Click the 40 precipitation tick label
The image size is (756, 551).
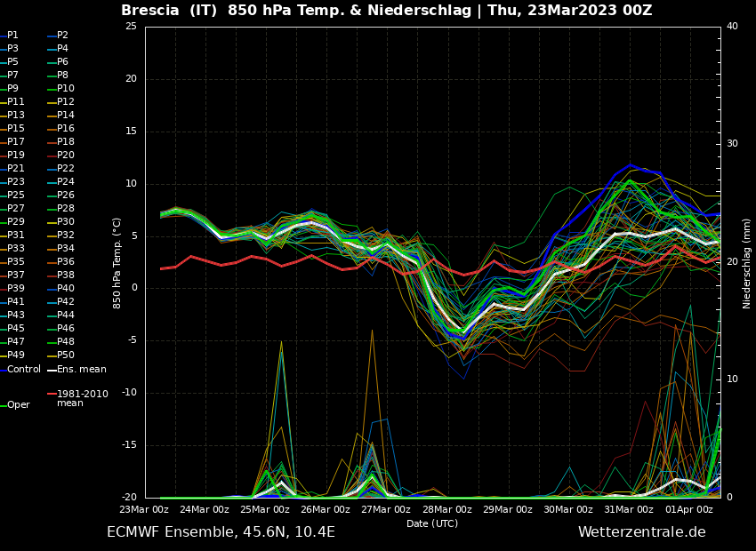732,26
